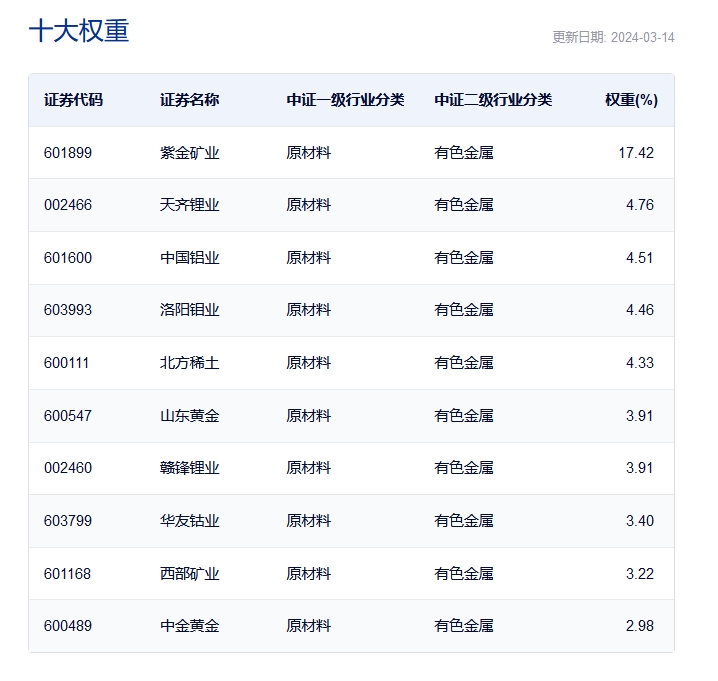Image resolution: width=718 pixels, height=681 pixels.
Task: Select stock name 天齐锂业
Action: 190,205
